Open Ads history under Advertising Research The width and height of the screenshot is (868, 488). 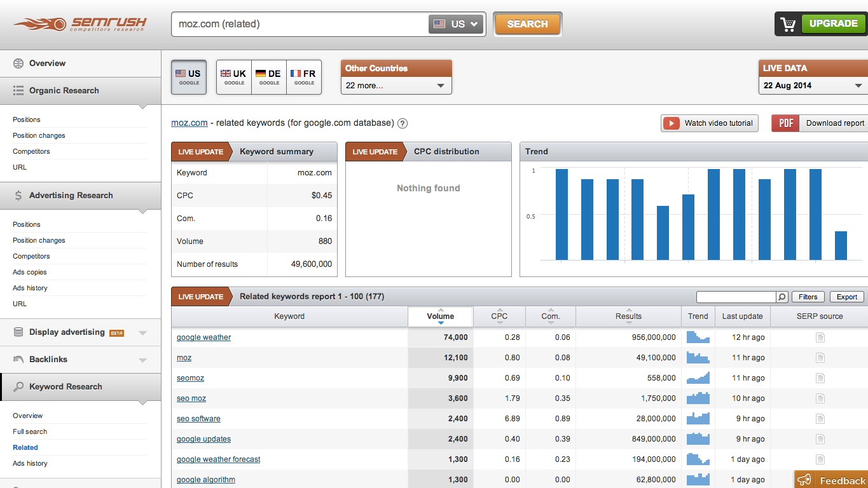(x=30, y=288)
